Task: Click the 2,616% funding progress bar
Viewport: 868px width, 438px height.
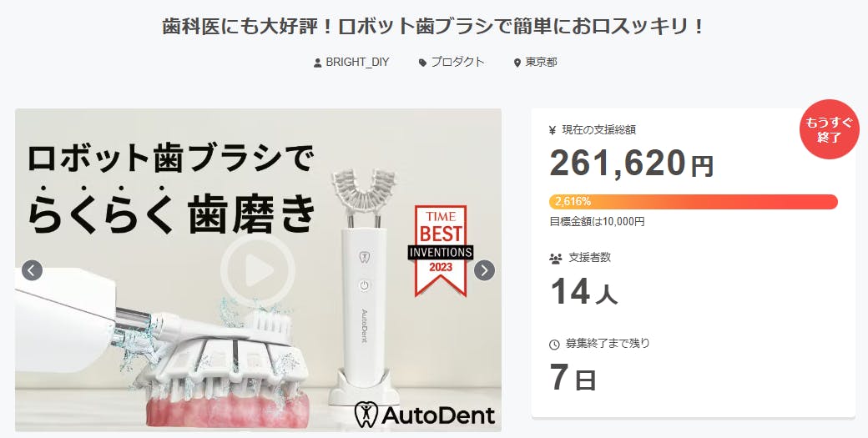Action: pyautogui.click(x=693, y=202)
